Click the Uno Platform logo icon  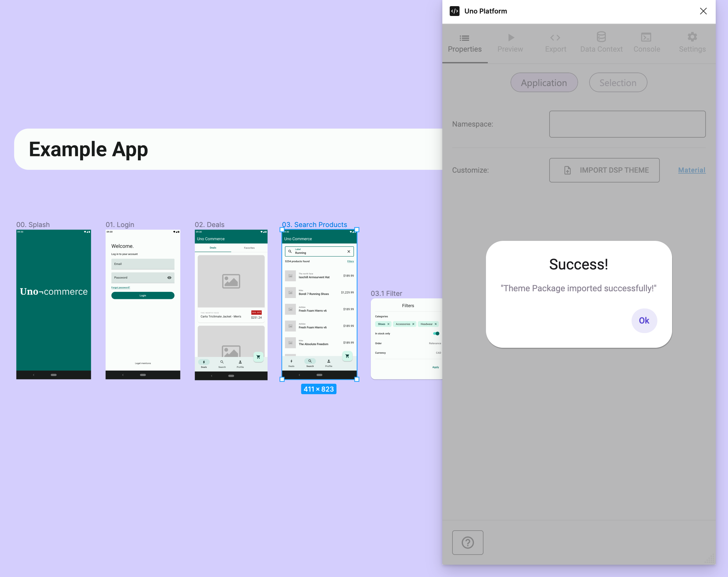click(x=455, y=10)
